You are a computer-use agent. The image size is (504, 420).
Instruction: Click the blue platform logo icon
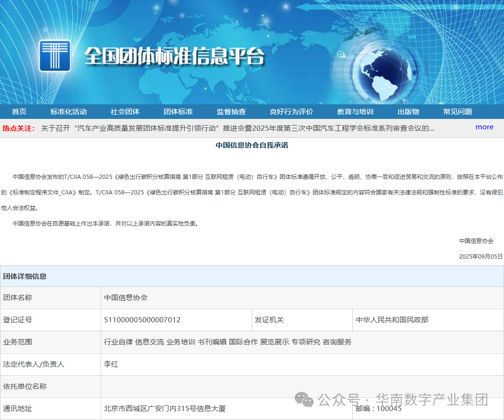tap(55, 56)
